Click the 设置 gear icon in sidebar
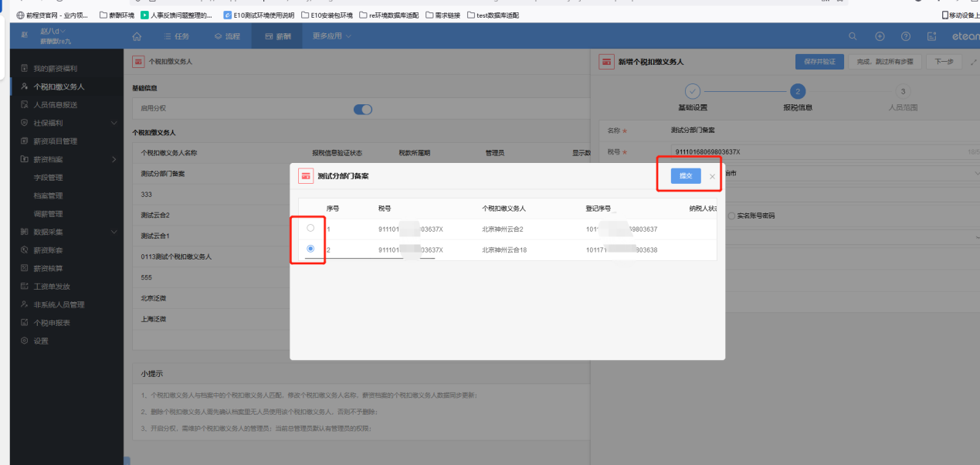This screenshot has width=980, height=465. click(x=25, y=341)
